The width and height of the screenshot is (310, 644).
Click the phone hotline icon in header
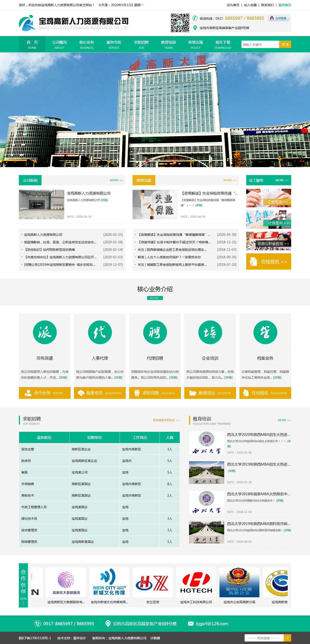195,18
